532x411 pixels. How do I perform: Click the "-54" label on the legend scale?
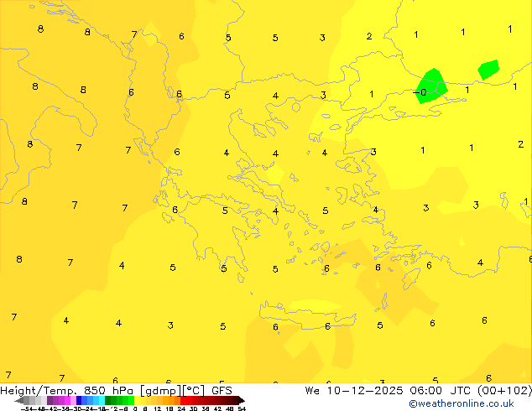pyautogui.click(x=27, y=408)
